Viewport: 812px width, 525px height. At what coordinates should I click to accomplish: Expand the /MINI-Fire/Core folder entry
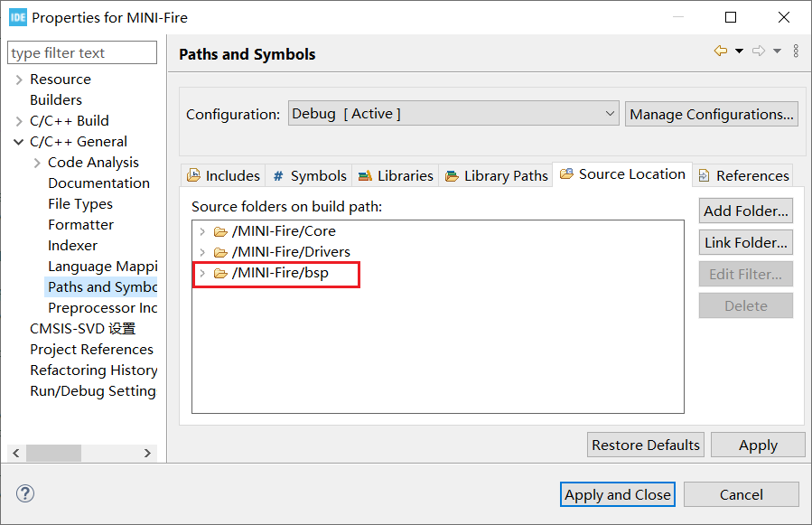point(202,231)
